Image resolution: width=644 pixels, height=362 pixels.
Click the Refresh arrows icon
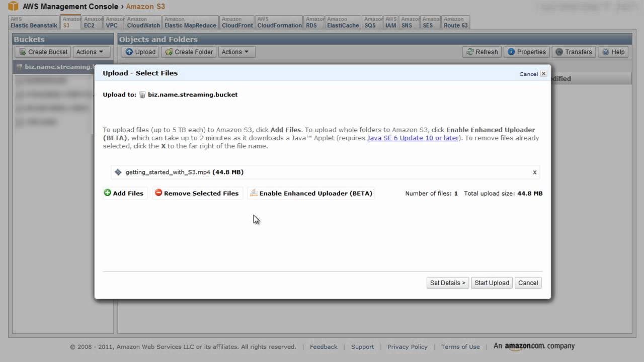pyautogui.click(x=470, y=52)
